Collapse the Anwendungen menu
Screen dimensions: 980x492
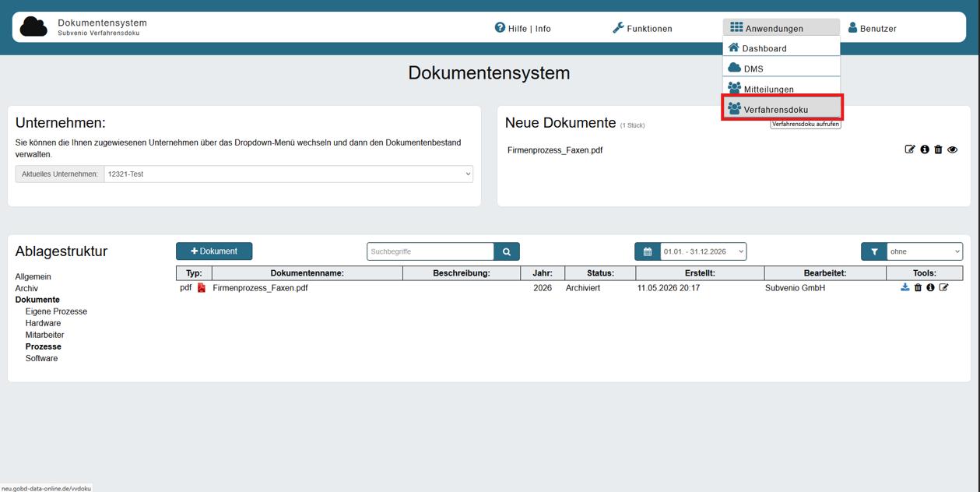(x=781, y=28)
